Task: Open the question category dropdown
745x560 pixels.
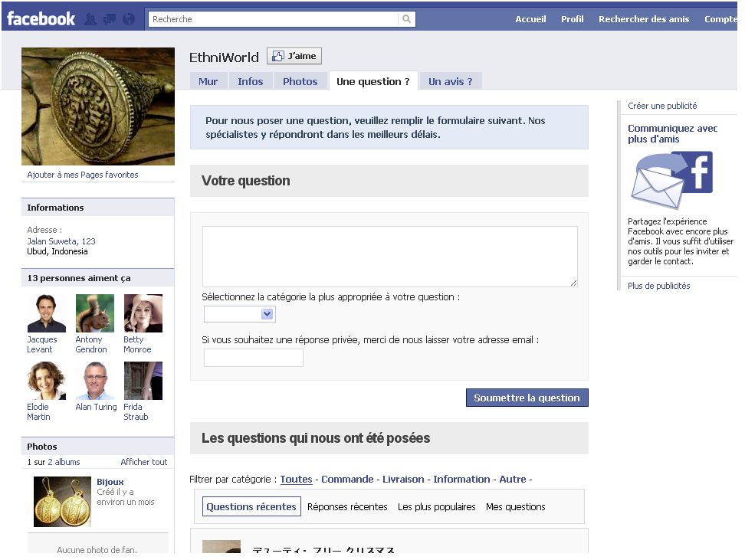Action: [240, 314]
